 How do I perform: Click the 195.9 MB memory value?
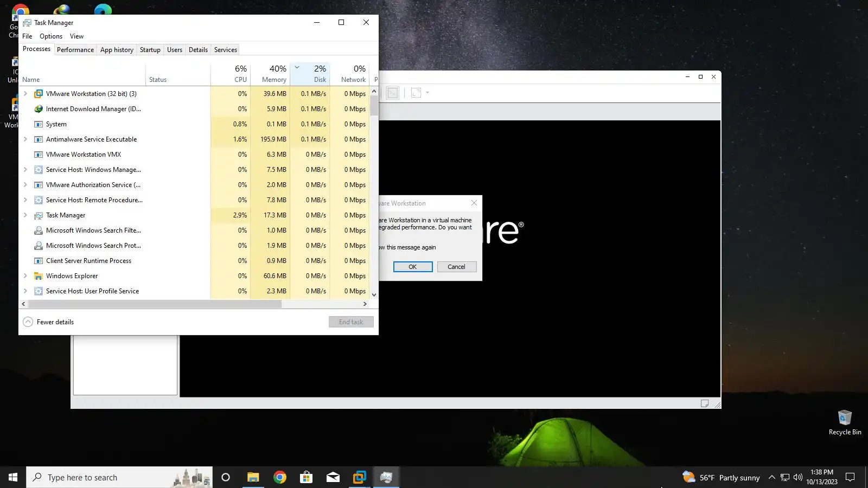[273, 139]
